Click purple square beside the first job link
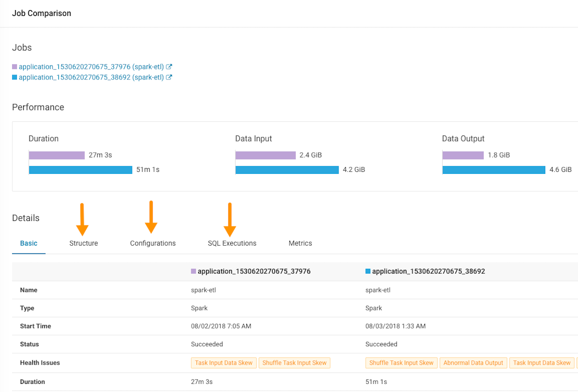578x392 pixels. coord(14,67)
